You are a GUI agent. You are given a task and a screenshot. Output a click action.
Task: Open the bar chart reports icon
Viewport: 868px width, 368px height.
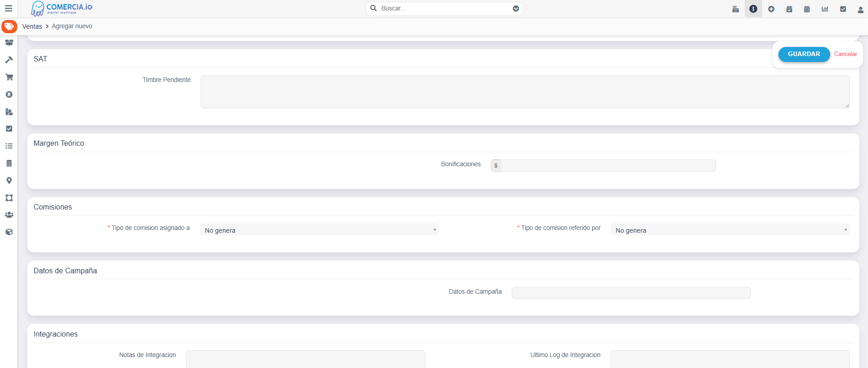(x=825, y=9)
